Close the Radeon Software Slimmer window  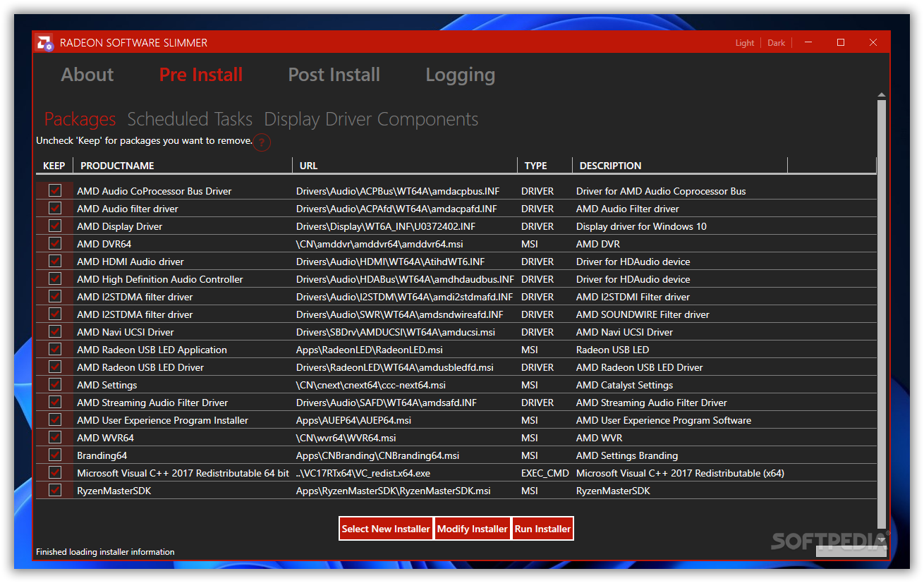(x=873, y=43)
